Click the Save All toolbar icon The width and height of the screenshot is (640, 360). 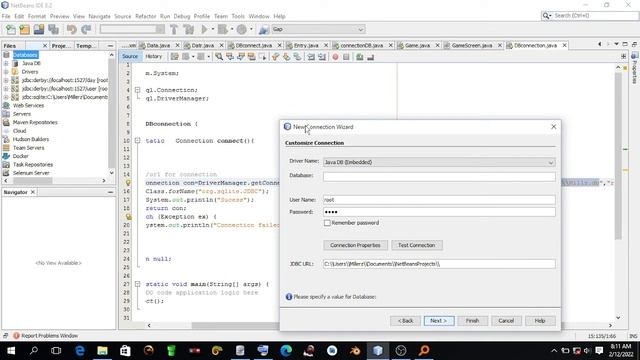[53, 29]
